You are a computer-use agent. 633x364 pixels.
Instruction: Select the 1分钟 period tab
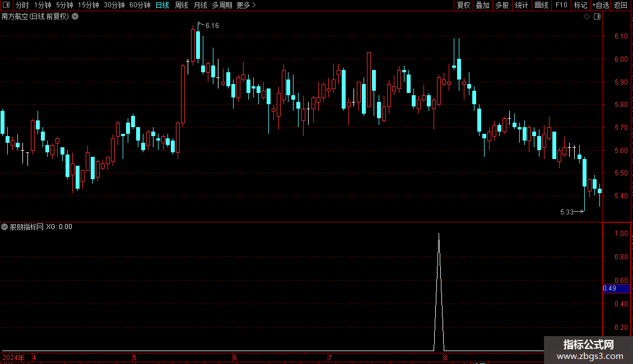[x=43, y=5]
